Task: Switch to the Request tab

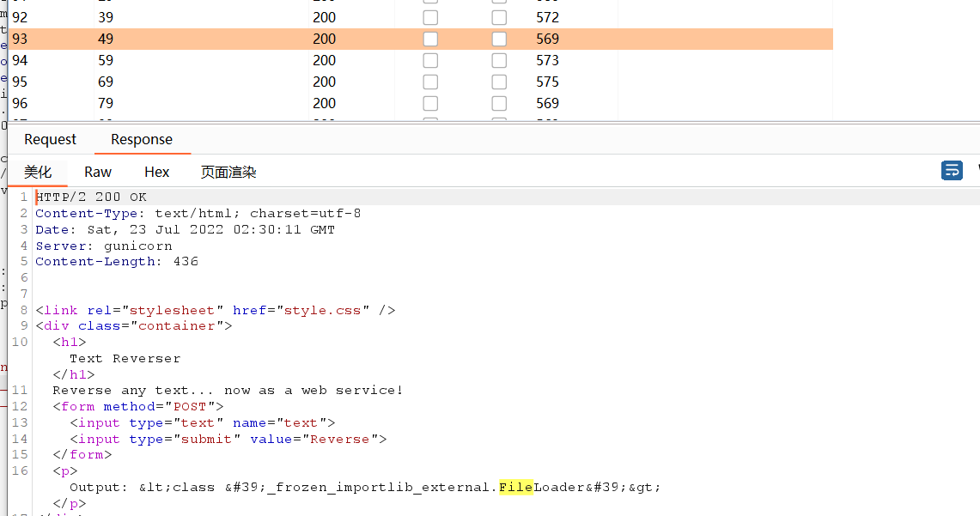Action: (50, 139)
